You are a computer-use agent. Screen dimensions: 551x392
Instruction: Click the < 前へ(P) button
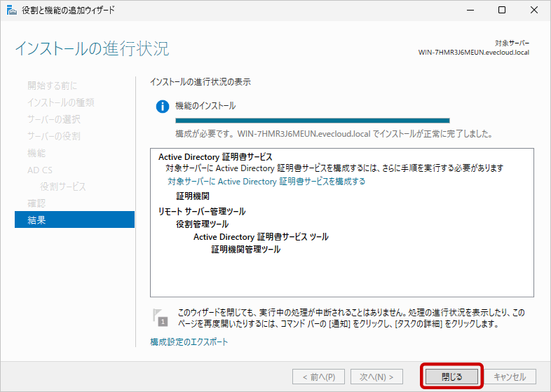[x=318, y=377]
